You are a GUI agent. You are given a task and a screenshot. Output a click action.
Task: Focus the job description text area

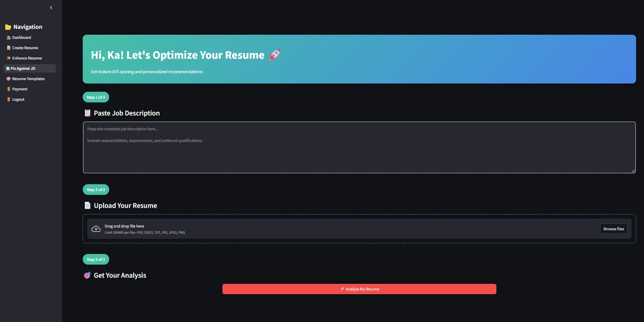[x=359, y=147]
